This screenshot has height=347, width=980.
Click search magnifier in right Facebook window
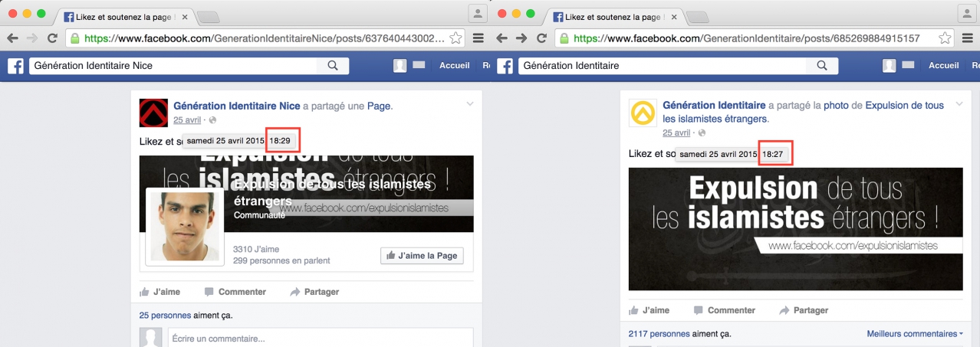822,66
